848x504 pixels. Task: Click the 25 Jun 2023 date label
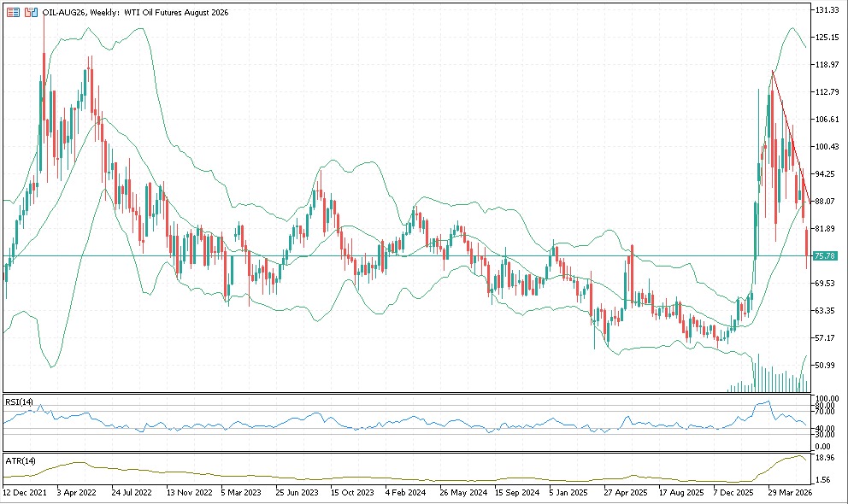297,493
